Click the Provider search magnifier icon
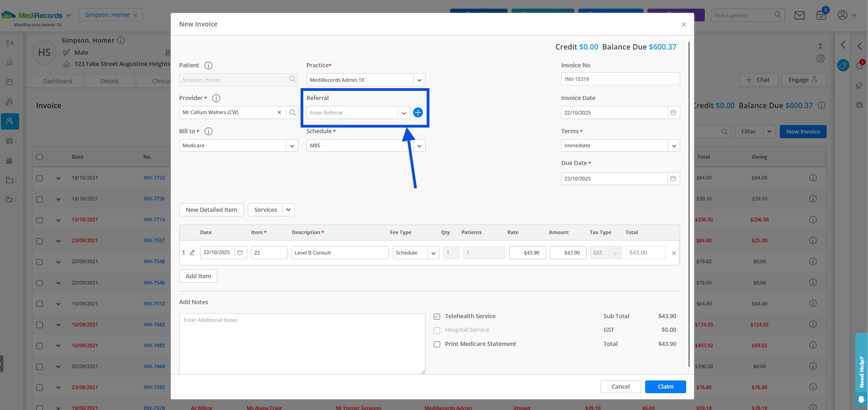 [x=293, y=112]
